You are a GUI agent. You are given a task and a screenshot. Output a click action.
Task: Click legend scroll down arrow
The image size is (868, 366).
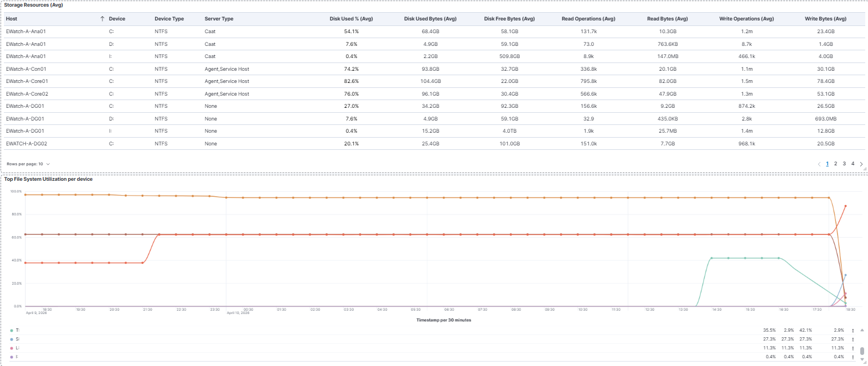click(x=862, y=360)
